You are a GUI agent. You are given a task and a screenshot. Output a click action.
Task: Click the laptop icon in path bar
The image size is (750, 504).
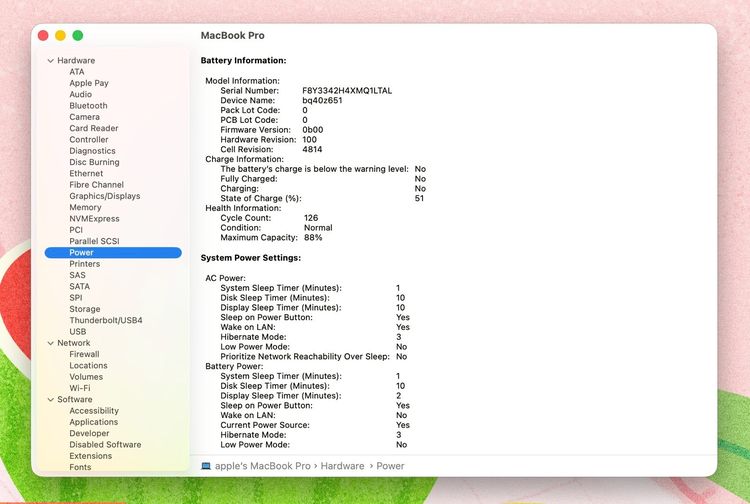click(x=206, y=466)
